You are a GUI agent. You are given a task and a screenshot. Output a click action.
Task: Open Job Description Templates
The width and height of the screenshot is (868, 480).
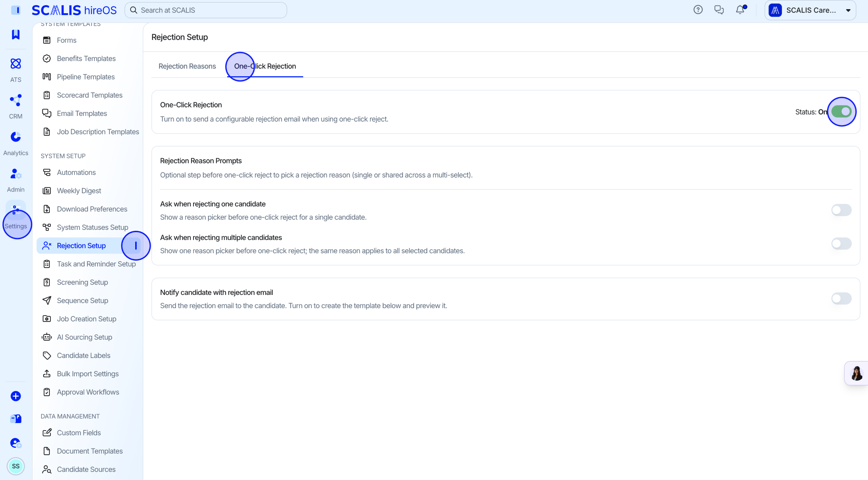(89, 132)
